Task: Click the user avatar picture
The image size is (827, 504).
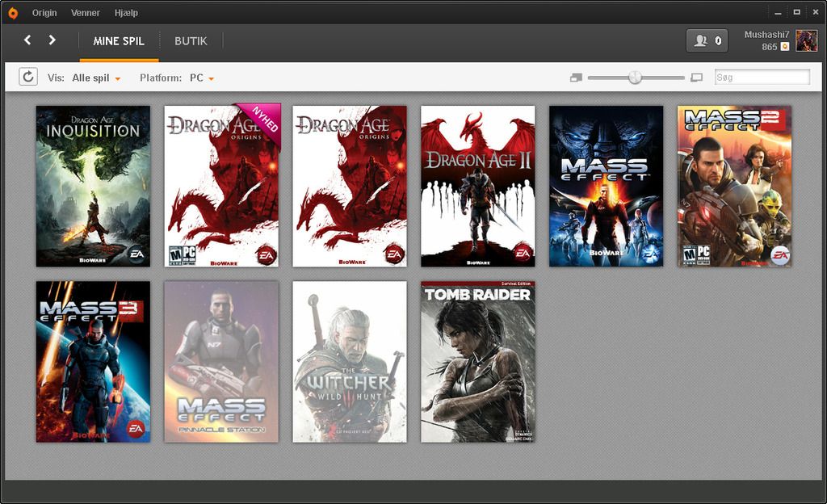Action: (806, 40)
